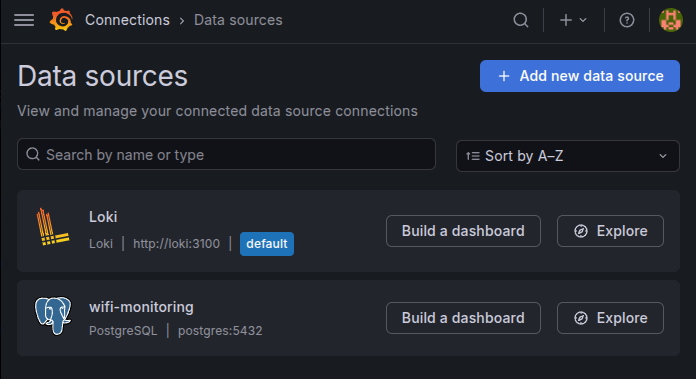Click Build a dashboard for Loki
Screen dimensions: 696x379
coord(463,231)
